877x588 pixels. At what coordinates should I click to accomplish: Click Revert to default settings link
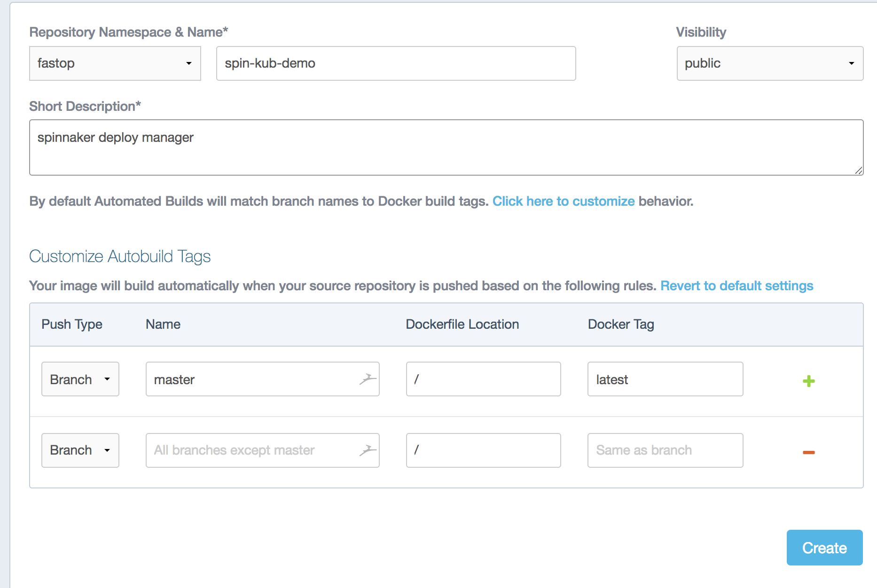coord(736,286)
